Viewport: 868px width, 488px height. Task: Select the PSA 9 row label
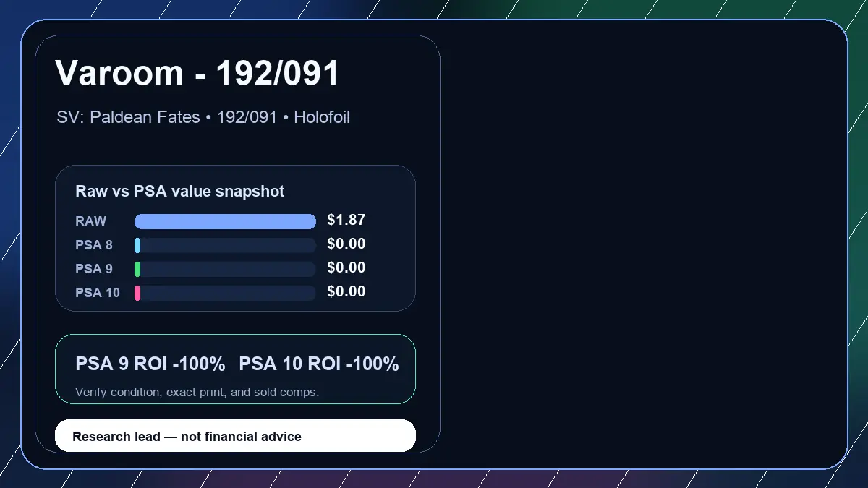94,269
